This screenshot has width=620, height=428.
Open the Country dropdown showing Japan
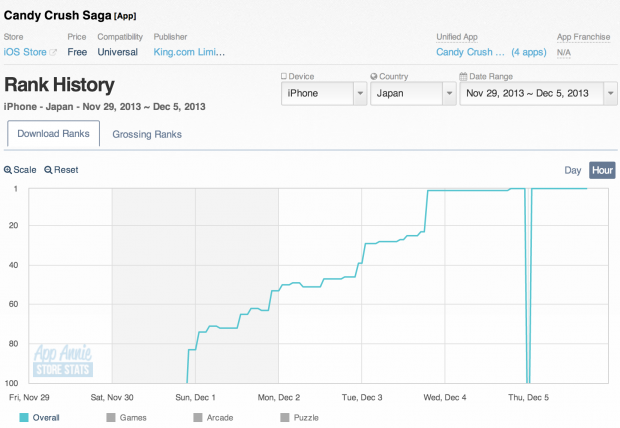[413, 93]
